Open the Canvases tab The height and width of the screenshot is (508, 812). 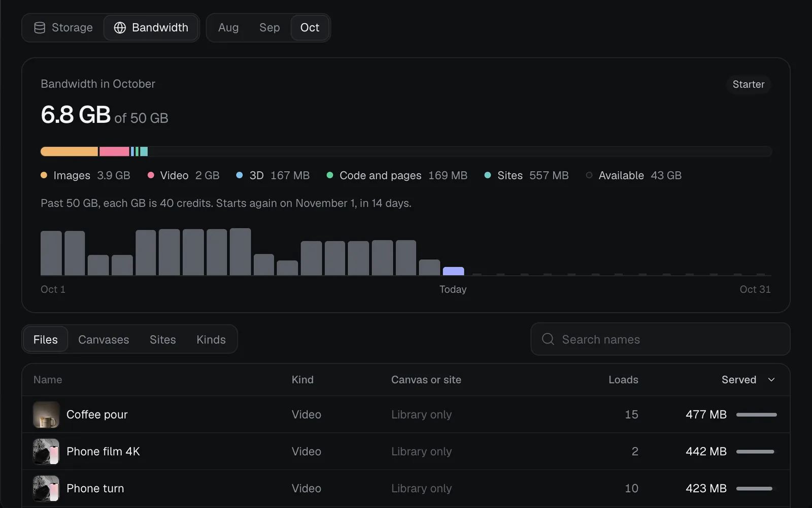click(x=104, y=339)
